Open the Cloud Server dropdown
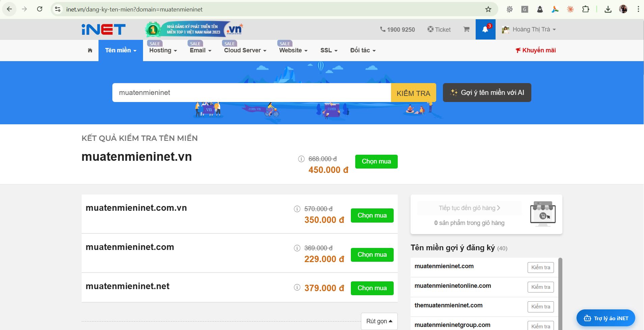This screenshot has height=330, width=644. tap(245, 50)
